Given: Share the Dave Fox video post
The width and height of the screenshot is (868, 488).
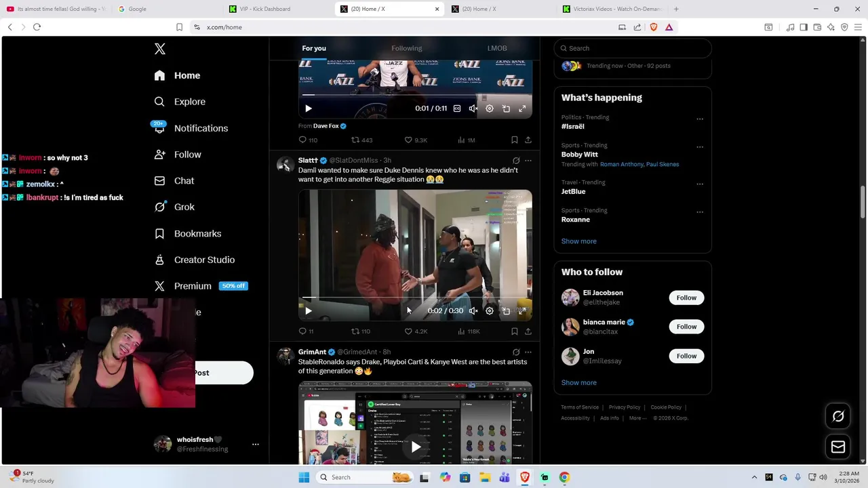Looking at the screenshot, I should tap(528, 140).
